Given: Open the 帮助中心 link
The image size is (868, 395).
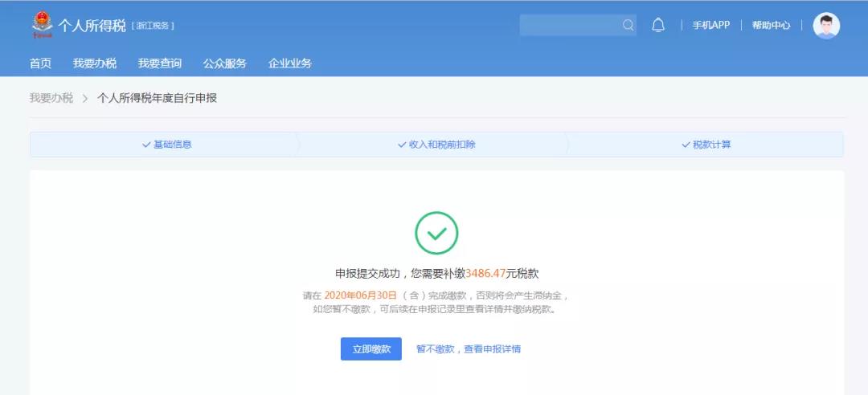Looking at the screenshot, I should [771, 26].
